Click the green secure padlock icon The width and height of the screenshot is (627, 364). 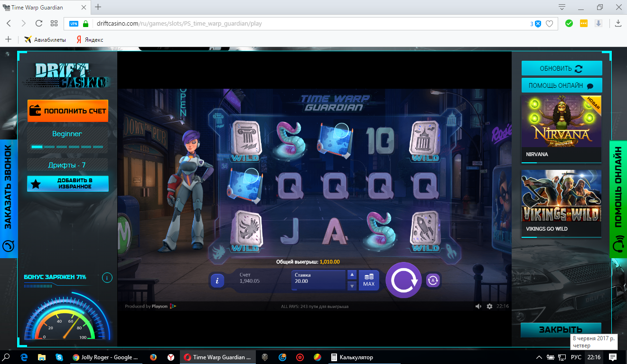(x=86, y=24)
